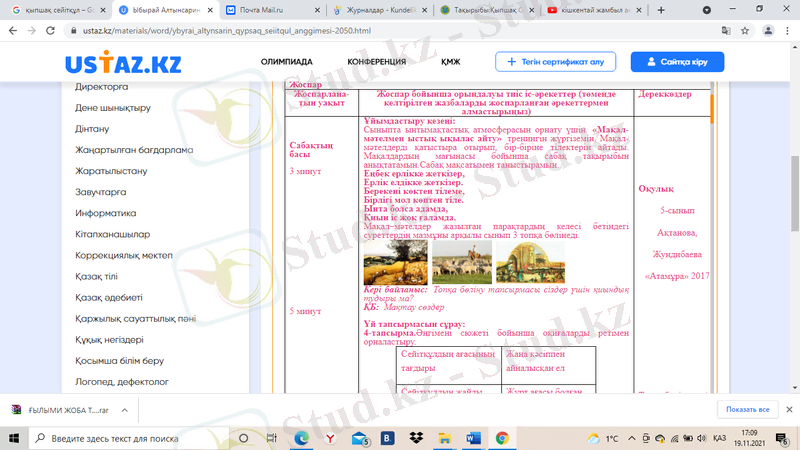
Task: Click the Windows Start button
Action: click(x=14, y=438)
